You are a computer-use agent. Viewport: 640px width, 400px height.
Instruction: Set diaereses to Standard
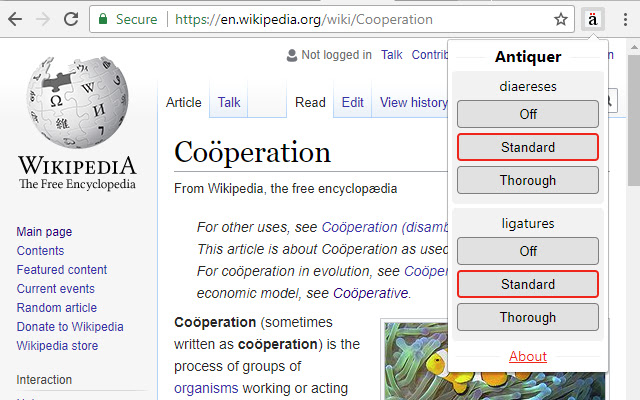528,147
